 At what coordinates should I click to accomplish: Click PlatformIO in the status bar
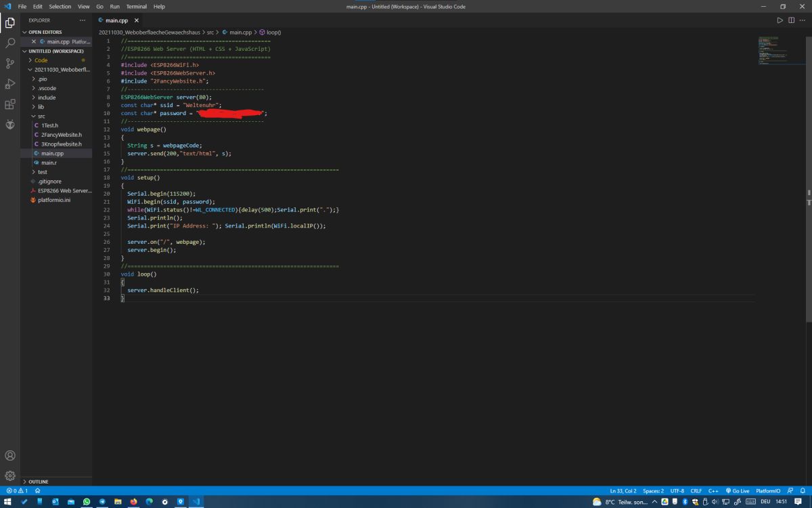click(x=768, y=490)
